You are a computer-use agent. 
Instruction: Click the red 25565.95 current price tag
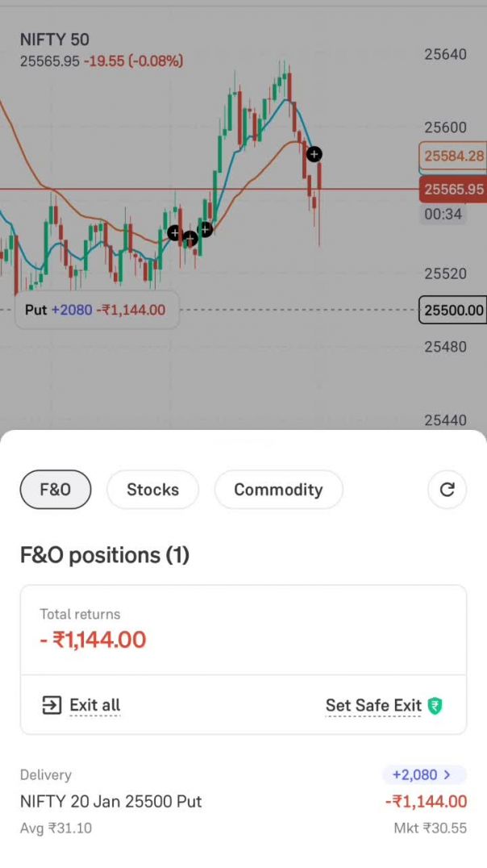tap(453, 190)
